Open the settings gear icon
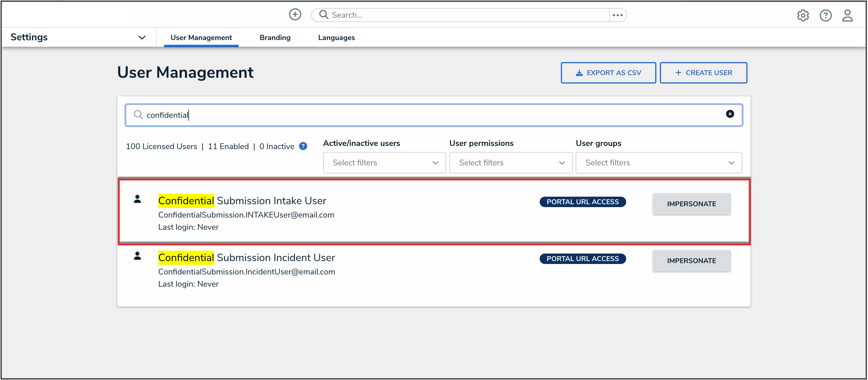Viewport: 868px width, 380px height. point(803,15)
